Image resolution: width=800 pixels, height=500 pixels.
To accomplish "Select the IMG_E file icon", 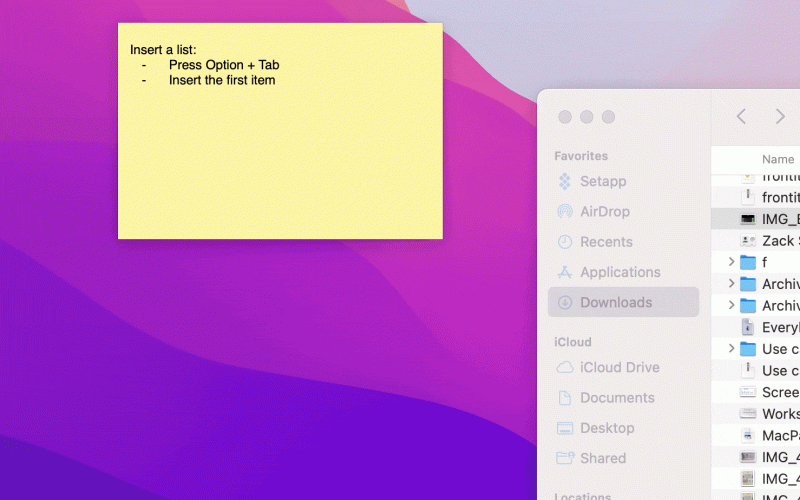I will point(747,219).
